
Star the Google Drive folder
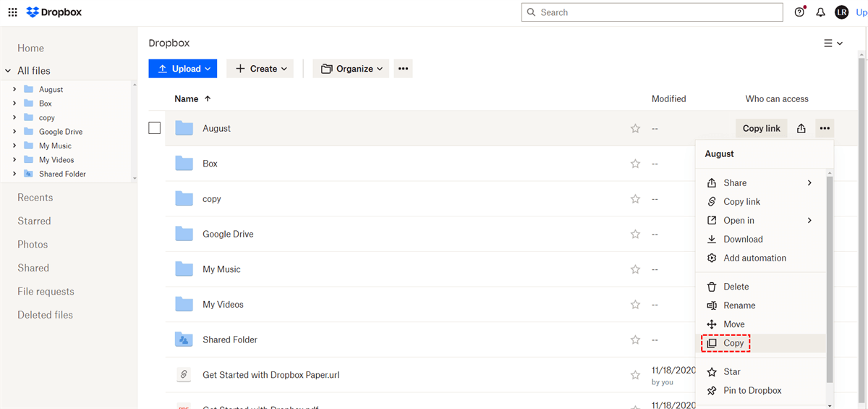[635, 234]
